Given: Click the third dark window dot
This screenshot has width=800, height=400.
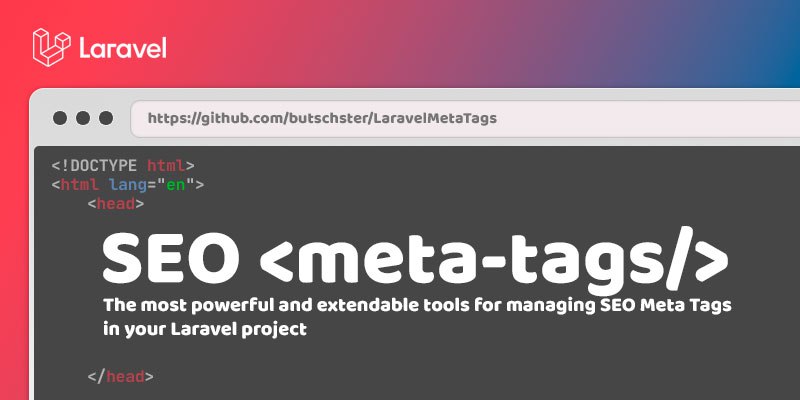Looking at the screenshot, I should tap(106, 118).
